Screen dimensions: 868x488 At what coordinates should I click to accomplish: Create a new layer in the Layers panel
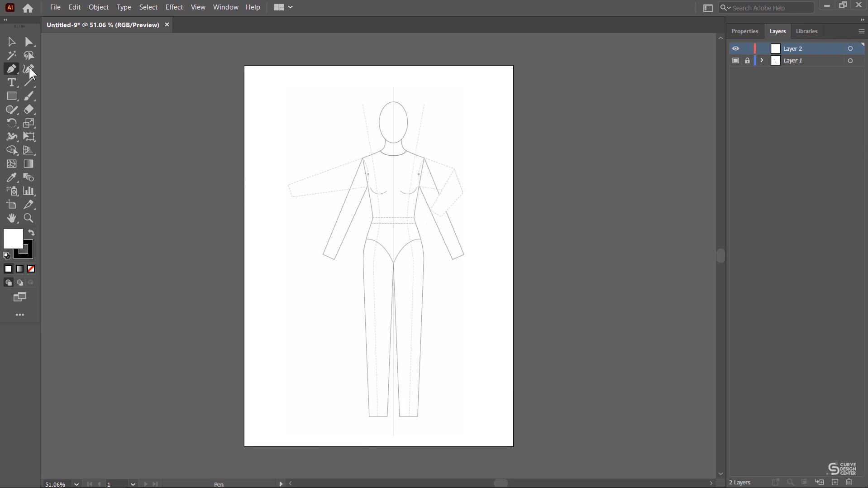834,482
